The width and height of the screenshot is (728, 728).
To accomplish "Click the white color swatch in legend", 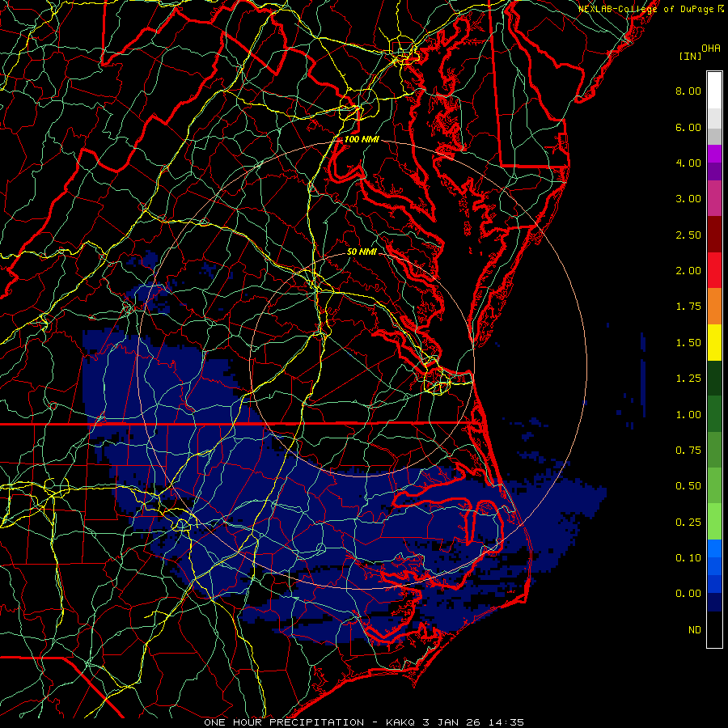I will (x=714, y=91).
